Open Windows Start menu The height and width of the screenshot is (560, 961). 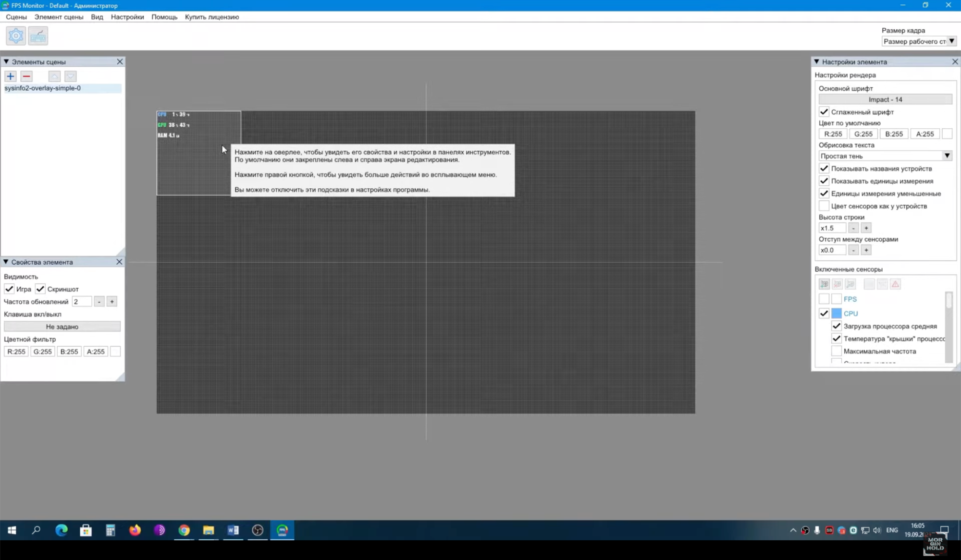pyautogui.click(x=12, y=530)
